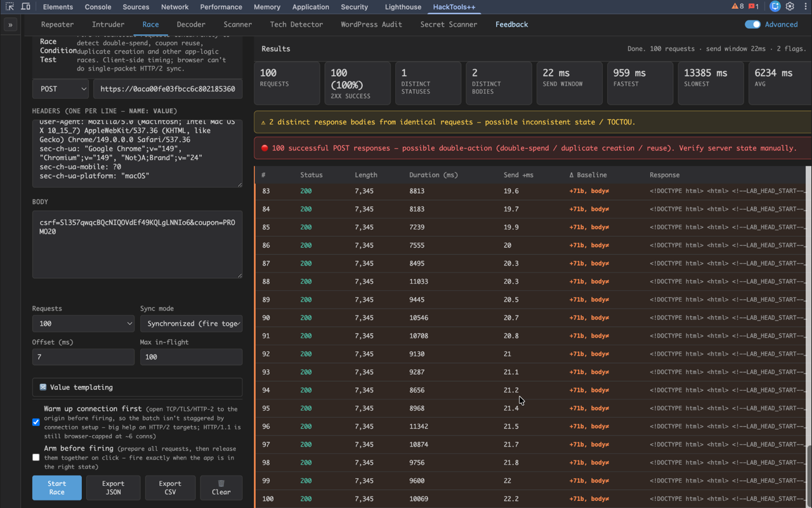Click the results table scrollbar

pyautogui.click(x=808, y=476)
